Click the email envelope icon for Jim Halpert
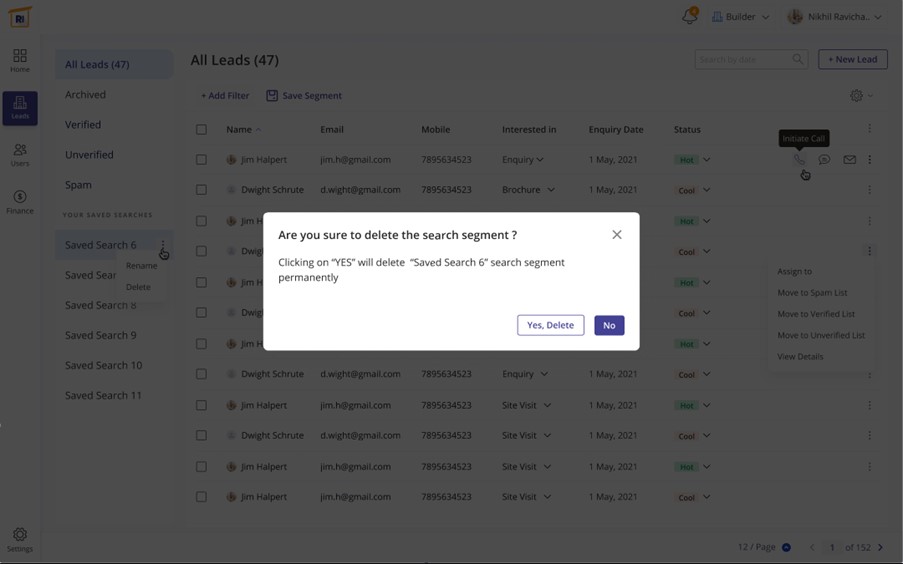This screenshot has width=903, height=564. point(849,159)
